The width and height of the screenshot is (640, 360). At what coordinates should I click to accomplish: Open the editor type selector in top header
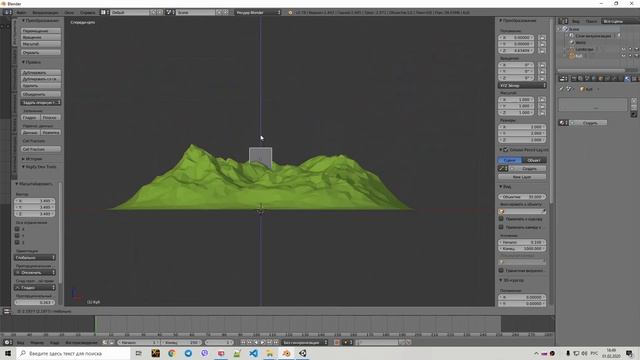coord(7,12)
